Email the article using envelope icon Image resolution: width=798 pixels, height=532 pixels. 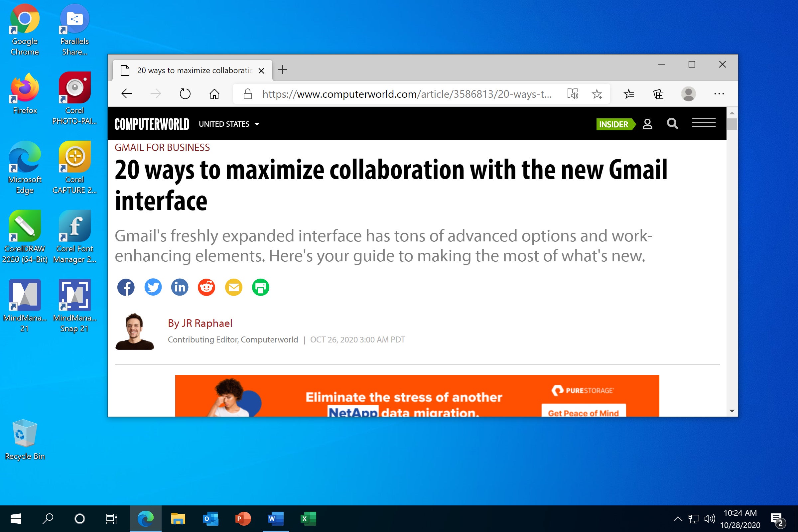pyautogui.click(x=234, y=287)
